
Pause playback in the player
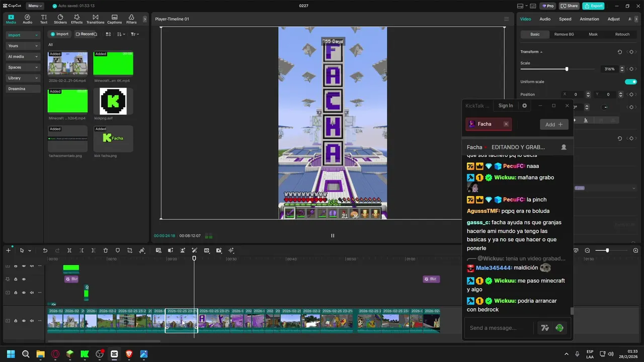332,236
